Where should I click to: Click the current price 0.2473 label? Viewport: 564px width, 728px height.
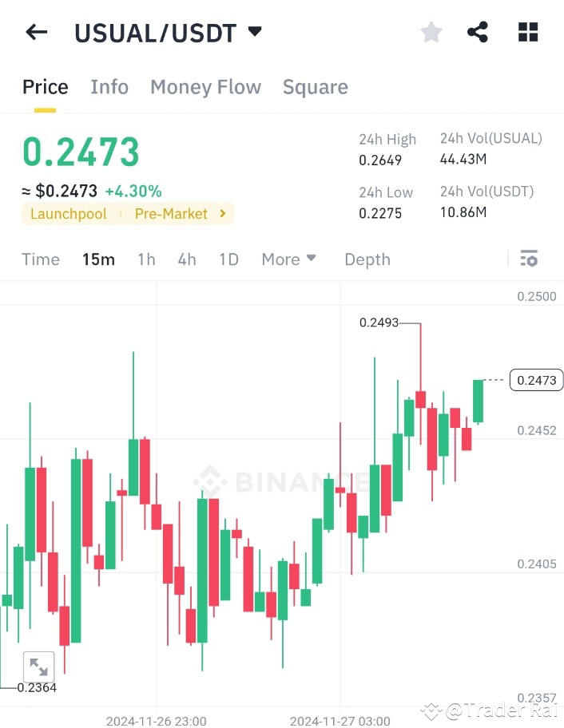tap(536, 380)
